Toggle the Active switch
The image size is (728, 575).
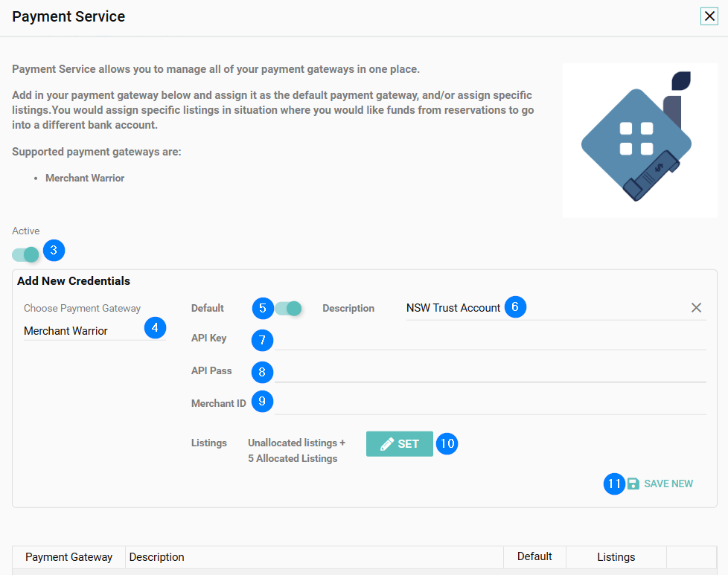click(x=25, y=254)
